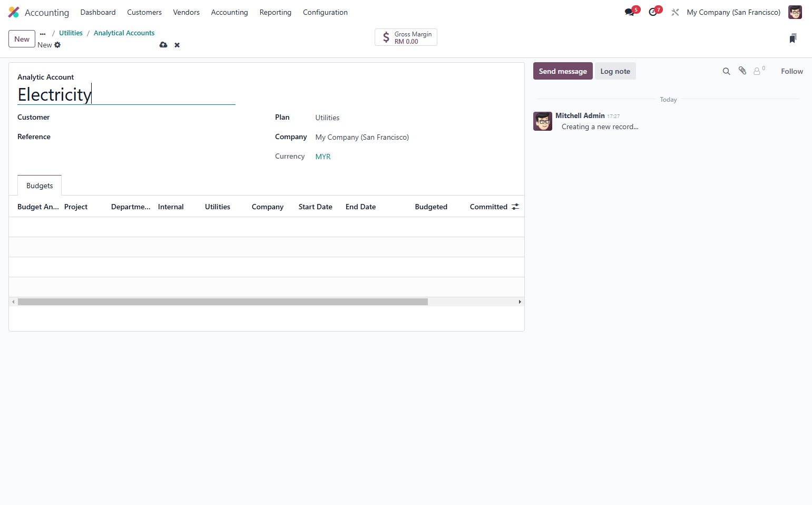The image size is (812, 505).
Task: Sort by Committed column header
Action: click(x=488, y=207)
